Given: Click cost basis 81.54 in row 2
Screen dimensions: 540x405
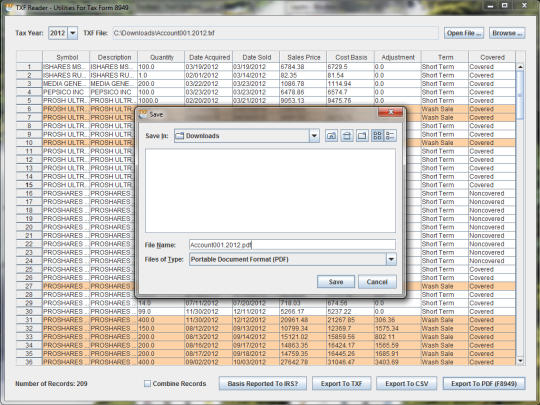Looking at the screenshot, I should coord(351,75).
